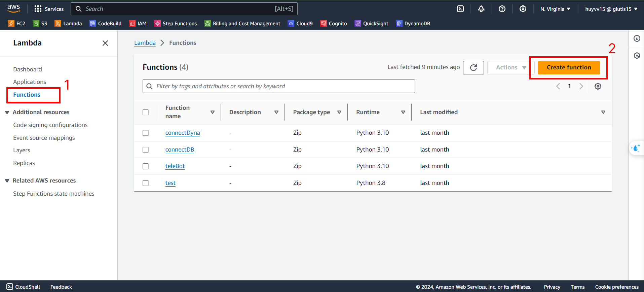Open Step Functions state machines
The image size is (644, 292).
(x=54, y=194)
